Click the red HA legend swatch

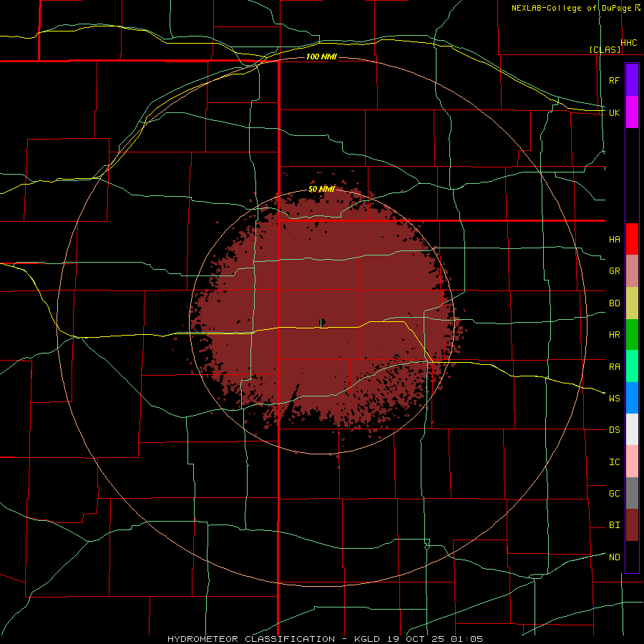[632, 239]
